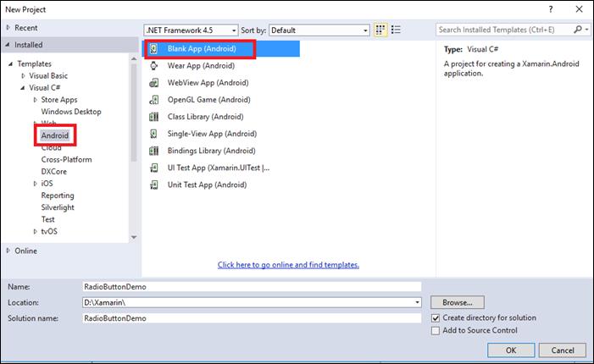This screenshot has height=364, width=594.
Task: Click the Bindings Library (Android) icon
Action: tap(154, 151)
